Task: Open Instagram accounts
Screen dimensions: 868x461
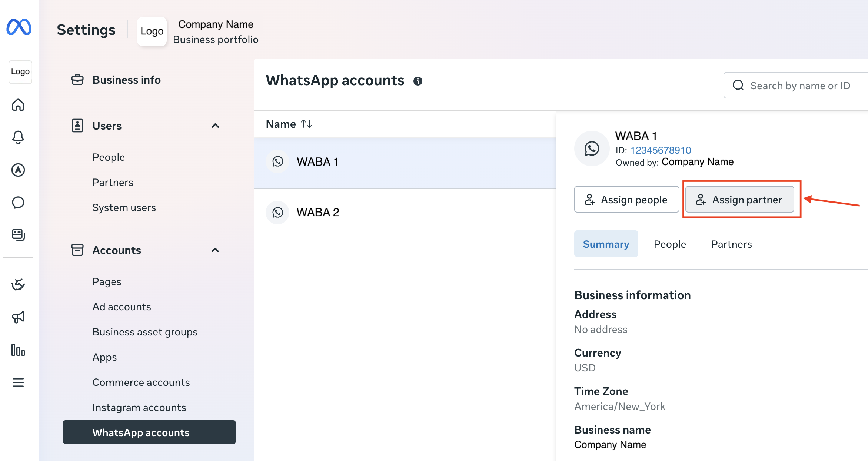Action: point(139,408)
